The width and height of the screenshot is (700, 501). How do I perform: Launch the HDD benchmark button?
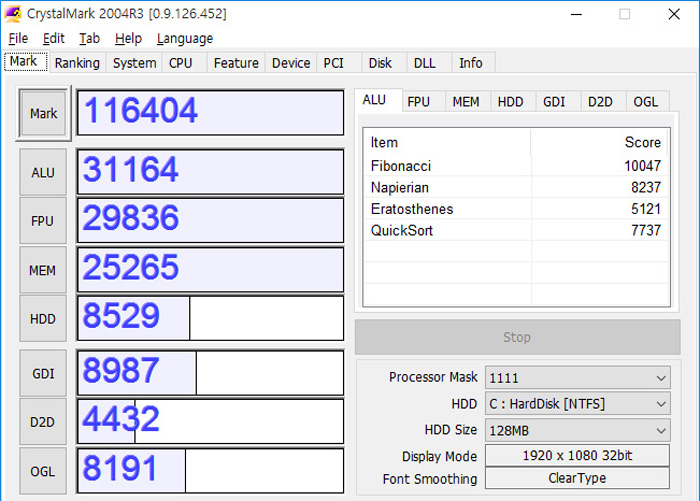tap(43, 319)
